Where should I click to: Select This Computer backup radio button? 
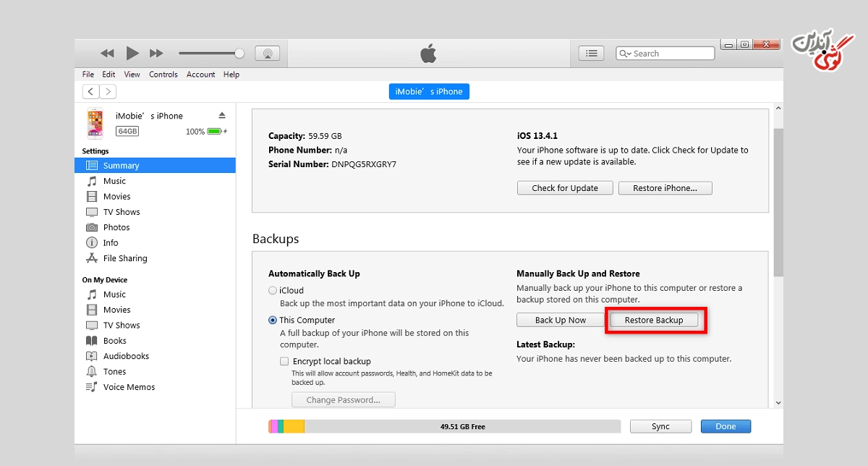pyautogui.click(x=273, y=320)
